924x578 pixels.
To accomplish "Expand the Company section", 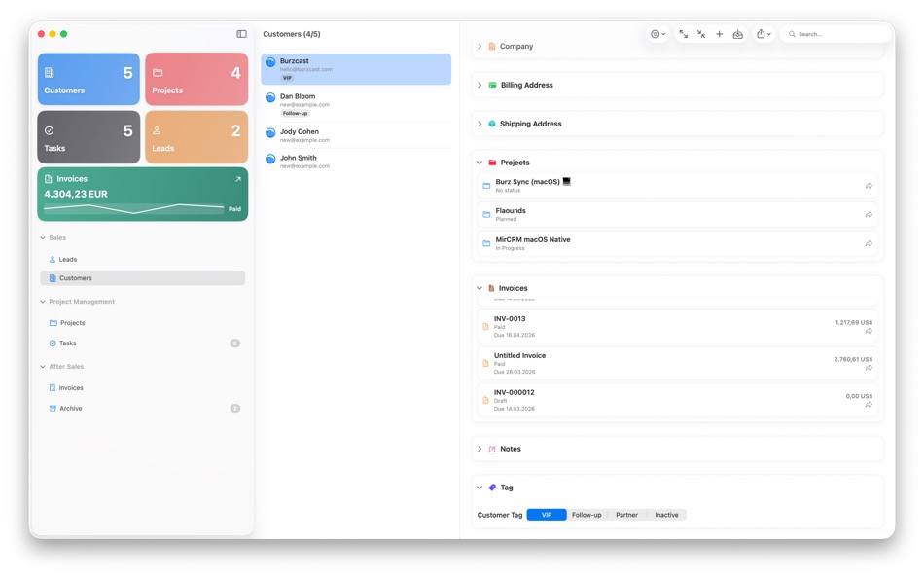I will tap(480, 46).
